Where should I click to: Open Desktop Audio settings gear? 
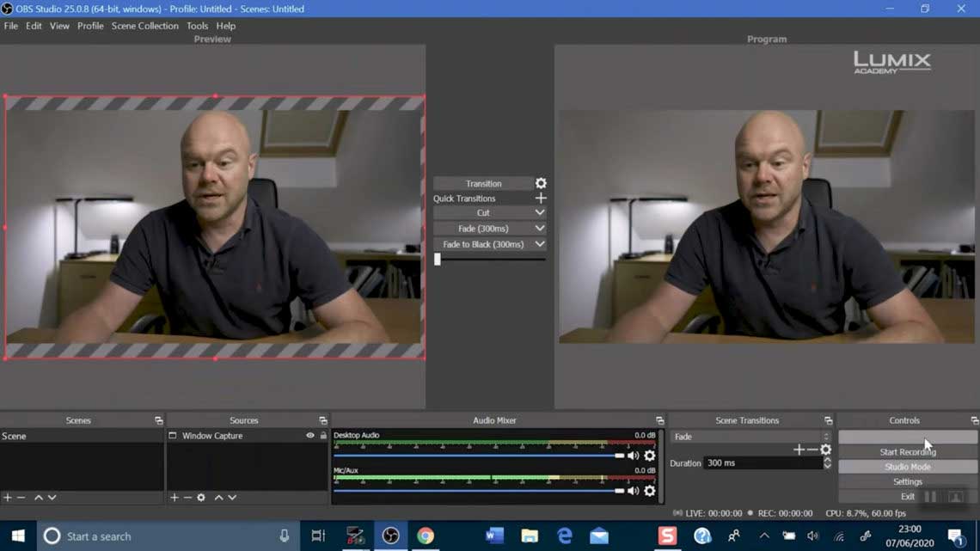650,456
